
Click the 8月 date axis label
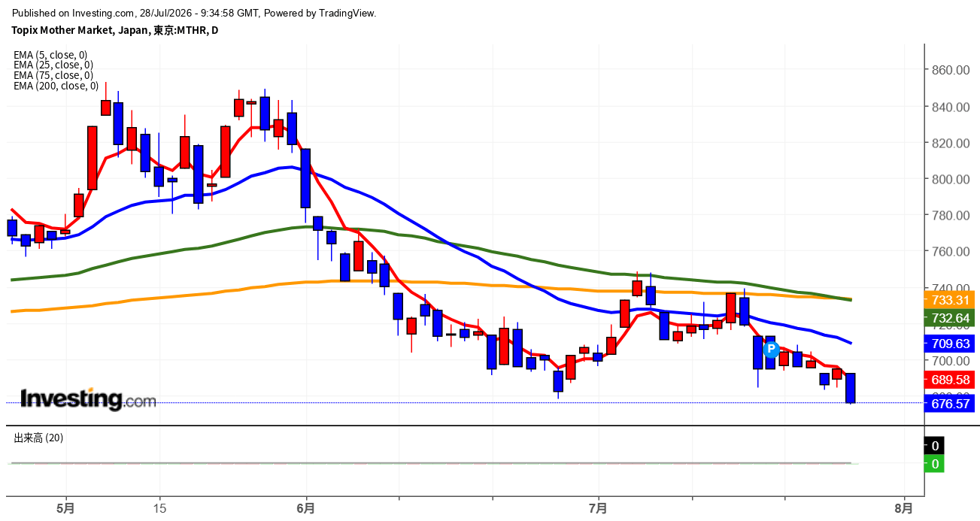[904, 507]
